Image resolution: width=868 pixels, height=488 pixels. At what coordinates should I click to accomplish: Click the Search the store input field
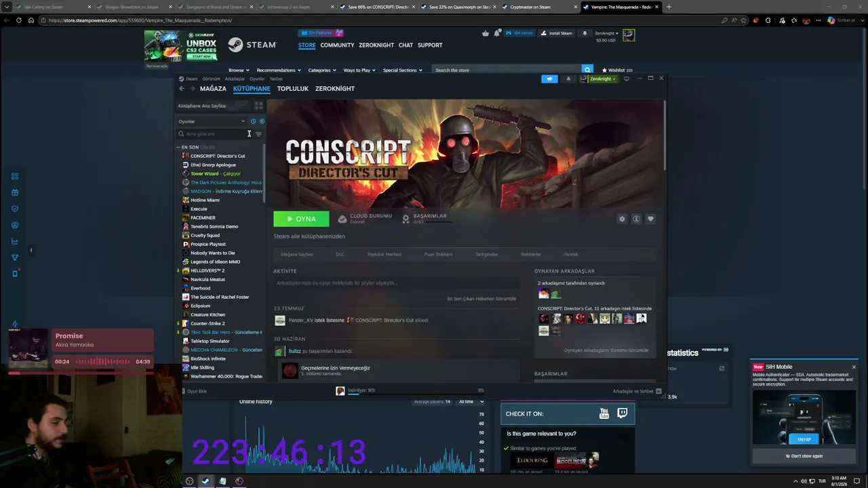click(x=507, y=70)
